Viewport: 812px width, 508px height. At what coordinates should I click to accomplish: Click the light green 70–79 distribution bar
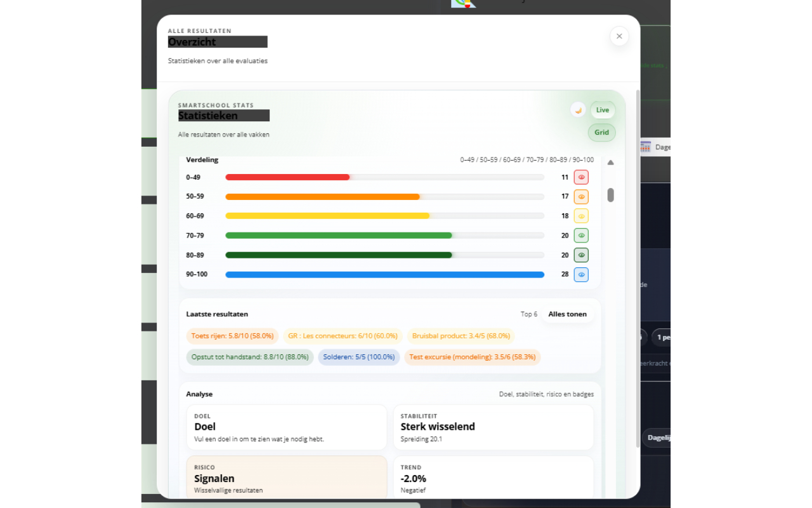[339, 236]
